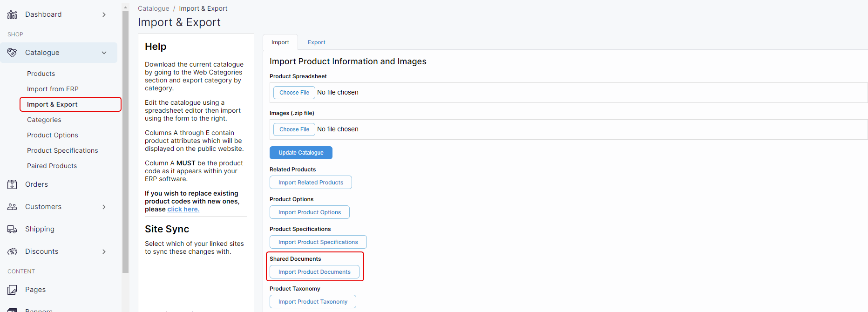The height and width of the screenshot is (312, 868).
Task: Click the Shipping truck icon
Action: coord(12,229)
